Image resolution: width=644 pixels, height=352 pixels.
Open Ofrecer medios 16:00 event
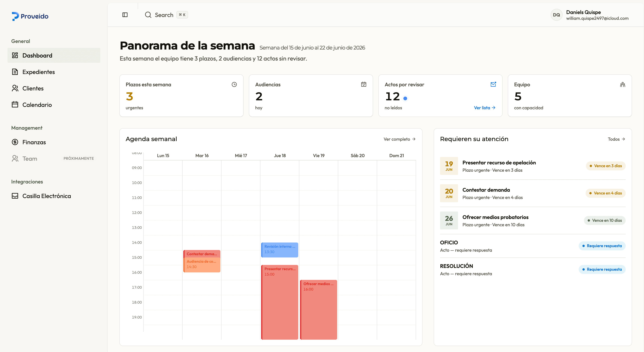(318, 310)
